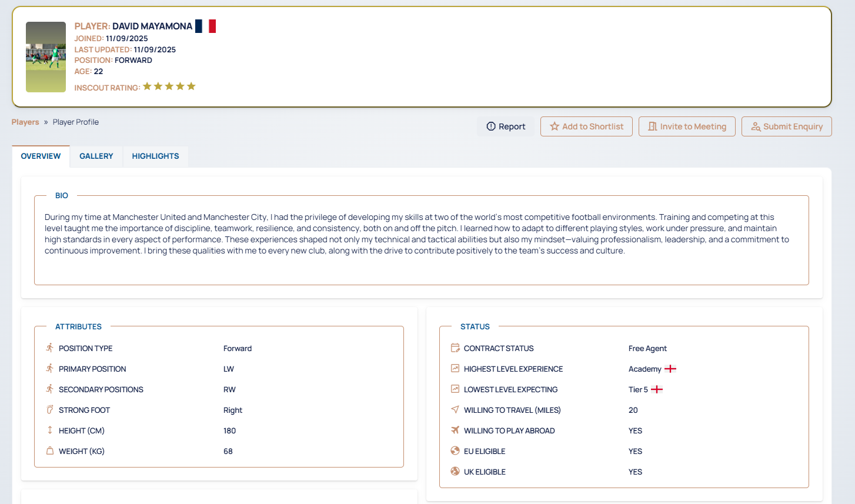Click the EU Eligible globe icon

pos(455,451)
